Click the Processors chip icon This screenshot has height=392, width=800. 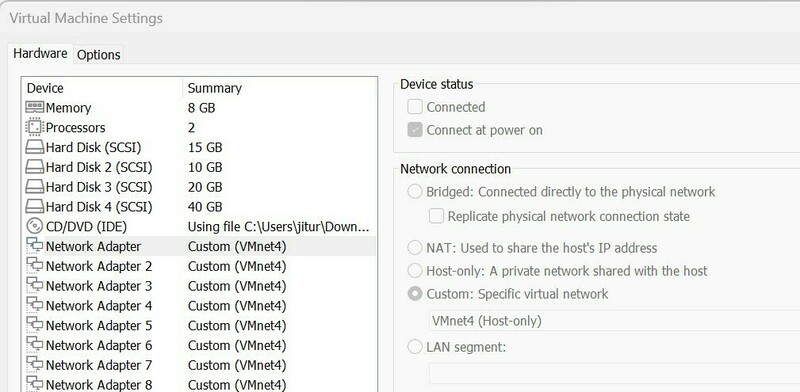point(35,127)
